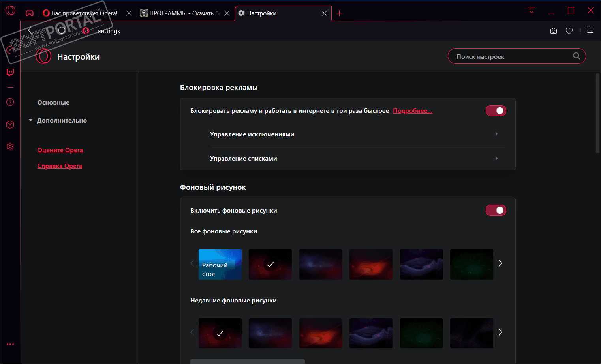The width and height of the screenshot is (601, 364).
Task: Show next wallpapers in 'Все фоновые рисунки'
Action: [500, 263]
